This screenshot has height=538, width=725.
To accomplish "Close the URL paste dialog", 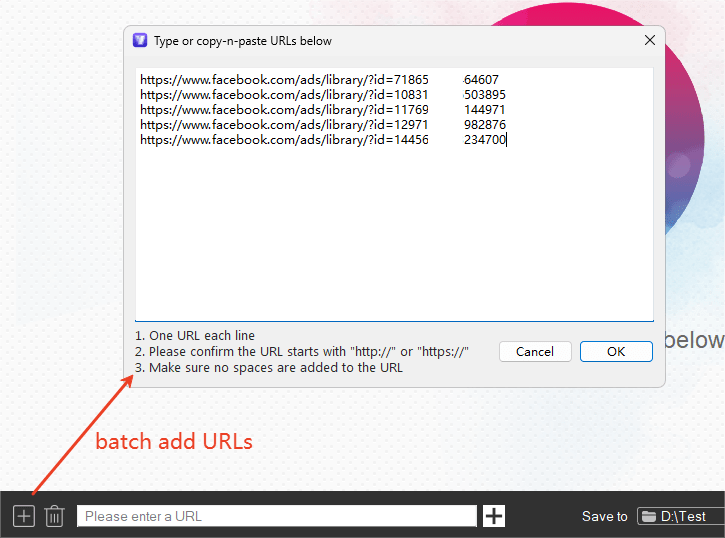I will [650, 41].
